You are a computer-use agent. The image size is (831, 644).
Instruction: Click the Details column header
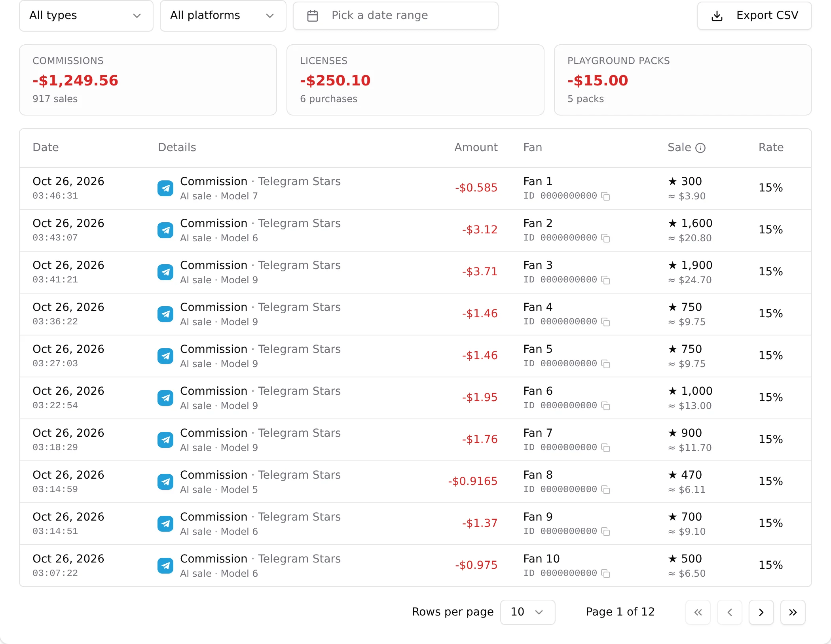177,148
